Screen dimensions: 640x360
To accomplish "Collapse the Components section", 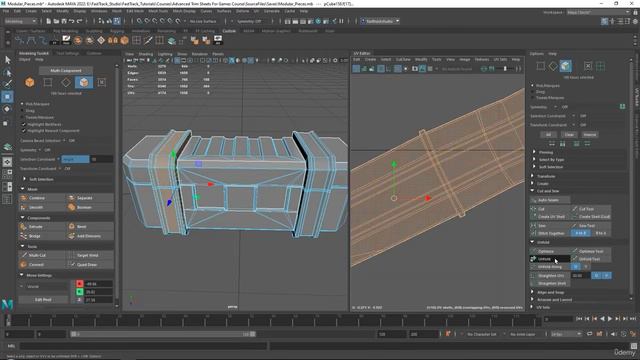I will tap(22, 218).
